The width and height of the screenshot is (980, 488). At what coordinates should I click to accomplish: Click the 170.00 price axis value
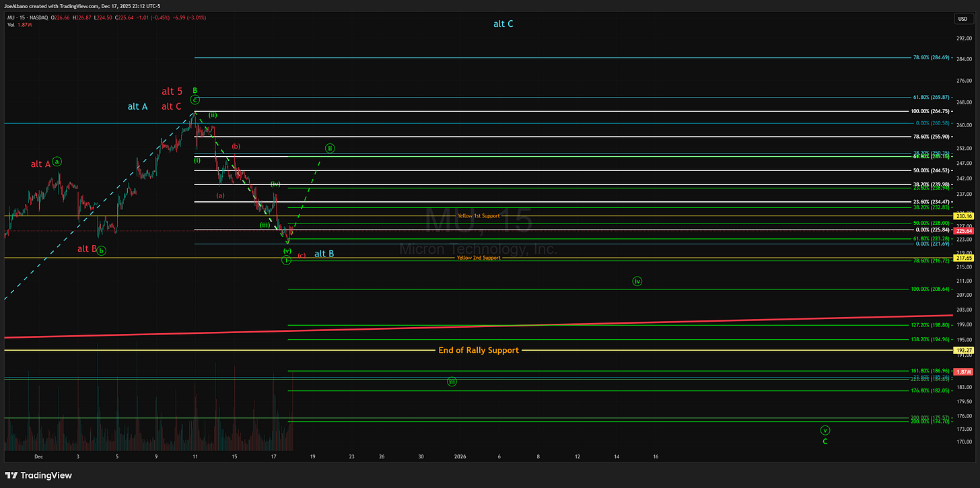click(x=964, y=442)
